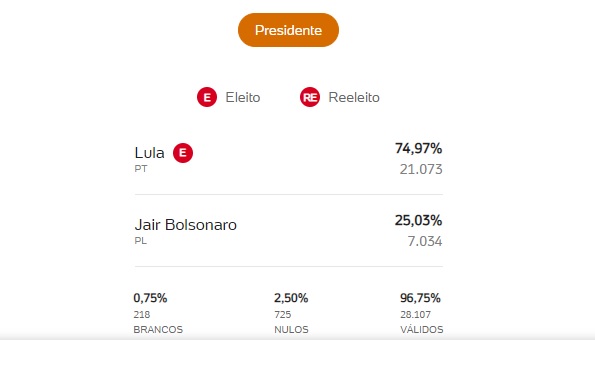
Task: Select Lula's 74,97% percentage
Action: (419, 148)
